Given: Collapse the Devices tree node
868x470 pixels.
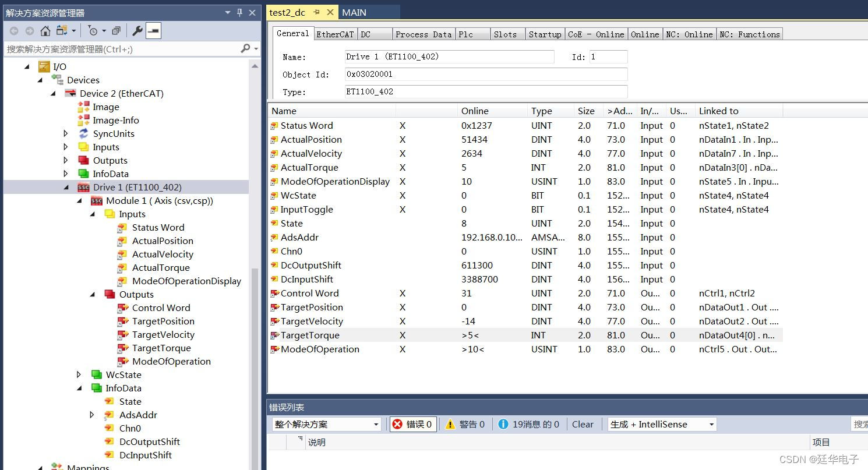Looking at the screenshot, I should [40, 80].
